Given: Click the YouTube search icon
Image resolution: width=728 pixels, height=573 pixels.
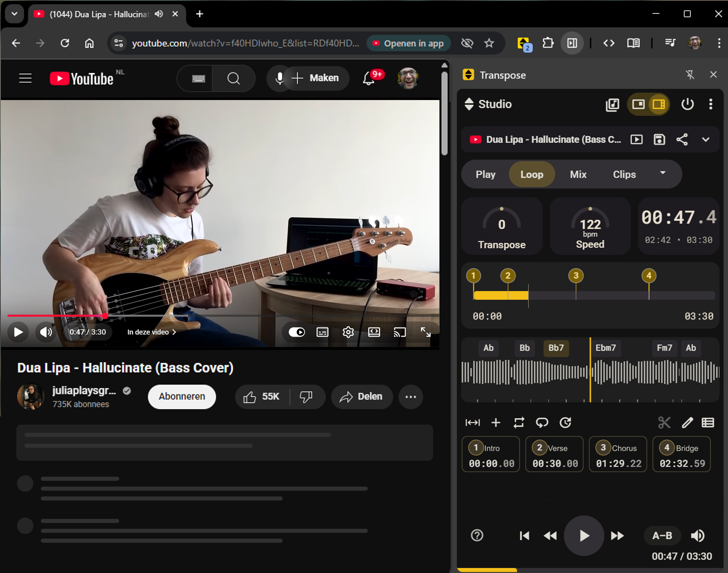Looking at the screenshot, I should pyautogui.click(x=234, y=79).
